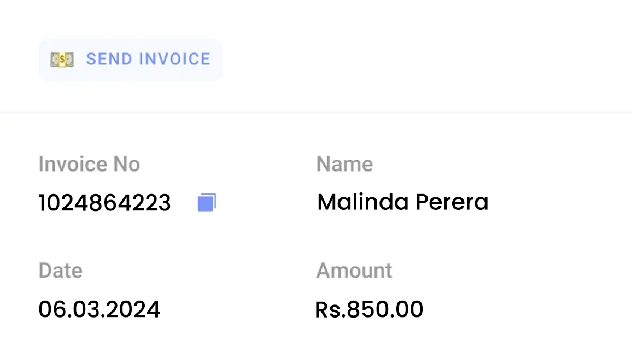This screenshot has width=632, height=364.
Task: Select the amount Rs.850.00
Action: (x=369, y=310)
